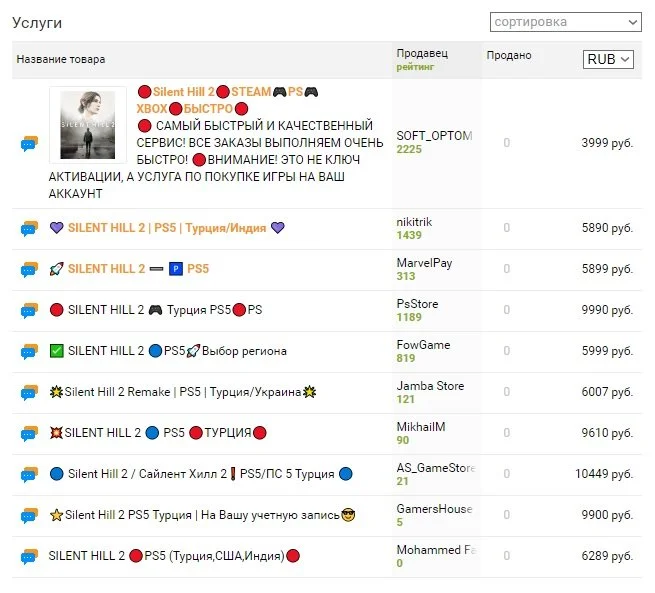The height and width of the screenshot is (593, 655).
Task: Open 'Silent Hill 2 STEAM PS XBOX БЫСТРО' listing
Action: [x=228, y=100]
